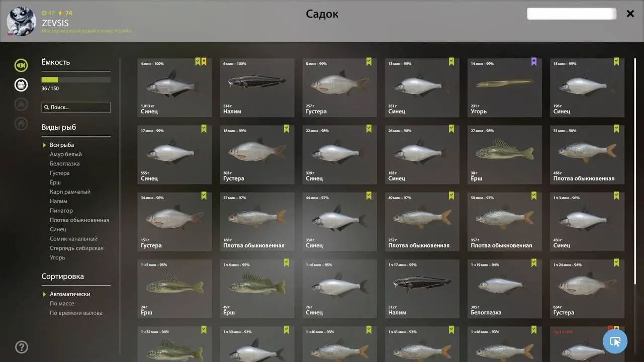
Task: Select Автоматически sorting option
Action: tap(70, 294)
